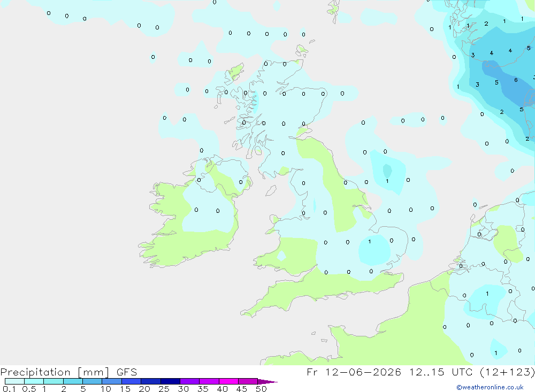Select the 30–35 mm violet legend swatch
Screen dimensions: 535x392
click(189, 381)
